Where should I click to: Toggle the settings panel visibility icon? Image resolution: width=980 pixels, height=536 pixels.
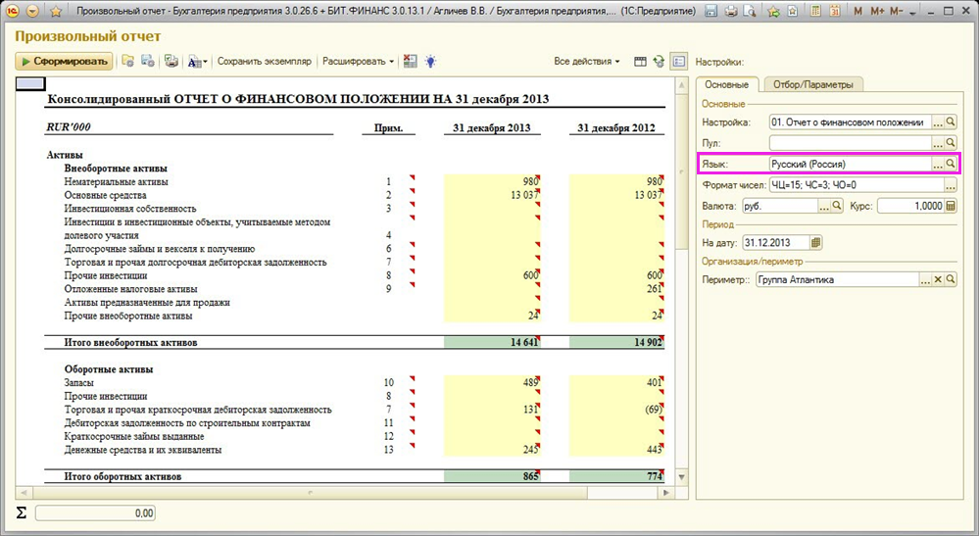coord(678,61)
